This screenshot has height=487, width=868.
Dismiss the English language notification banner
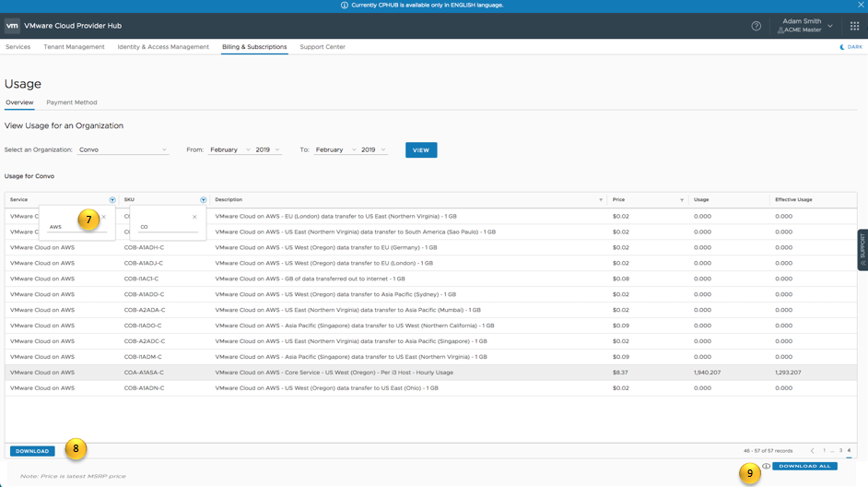(x=861, y=5)
